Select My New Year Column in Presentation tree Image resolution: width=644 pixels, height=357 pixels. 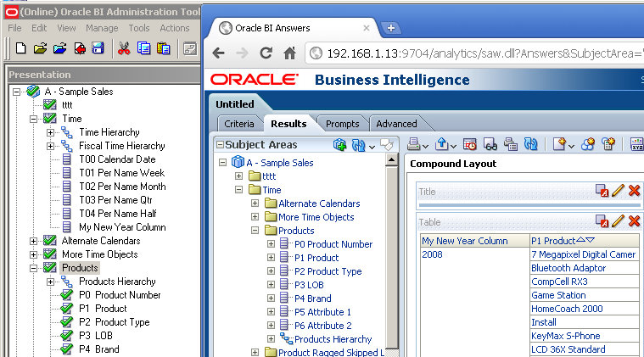click(122, 227)
